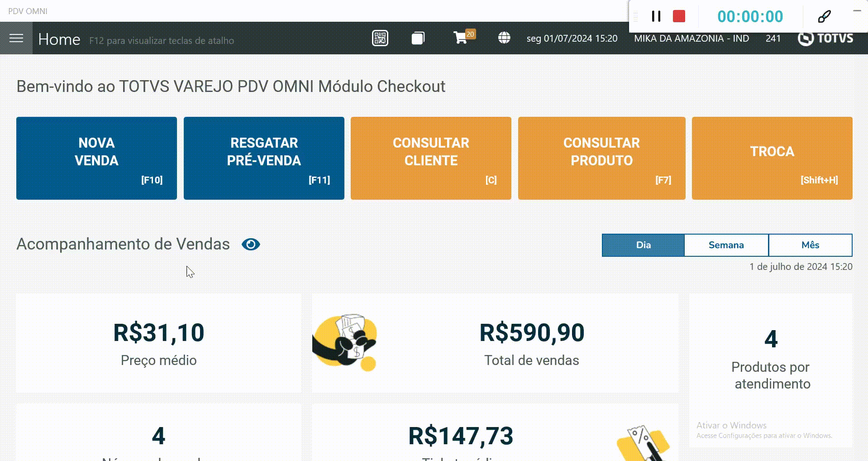Toggle sales visibility eye icon
Viewport: 868px width, 461px height.
click(x=251, y=245)
